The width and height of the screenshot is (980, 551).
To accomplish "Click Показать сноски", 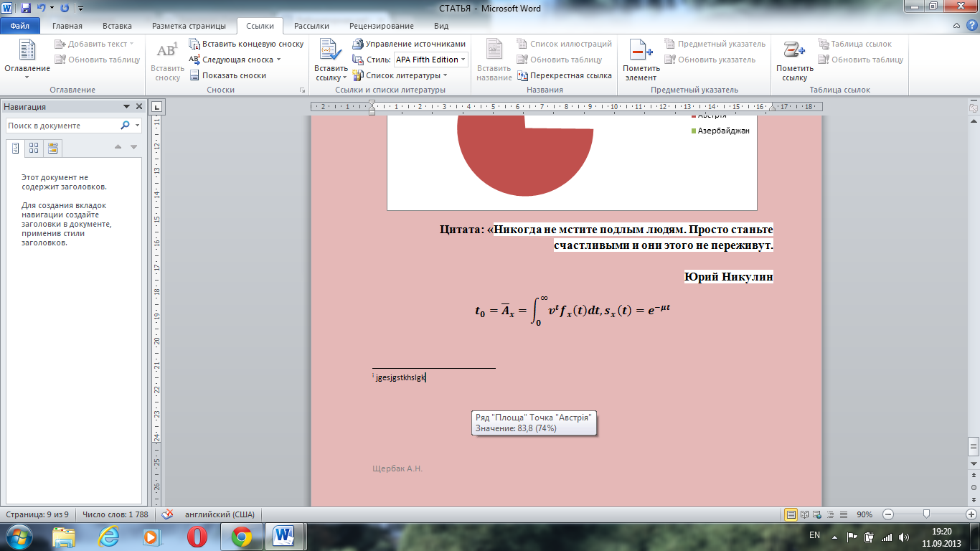I will pyautogui.click(x=227, y=75).
